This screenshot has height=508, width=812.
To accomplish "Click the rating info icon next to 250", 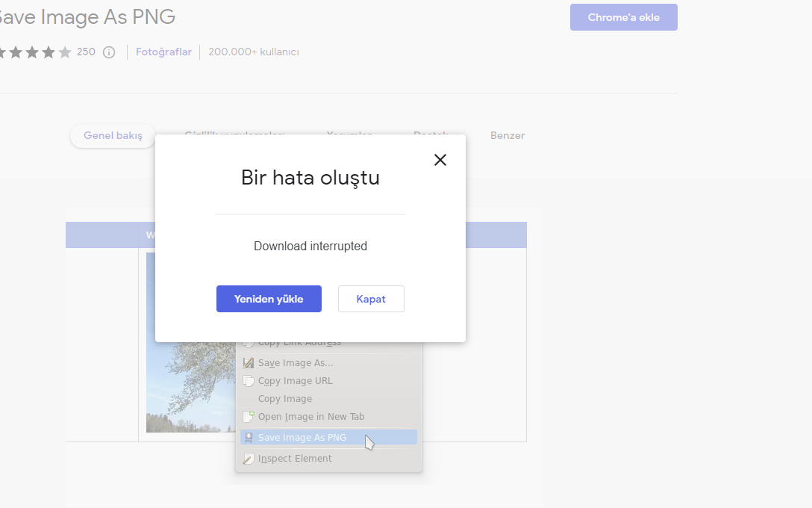I will [x=109, y=52].
